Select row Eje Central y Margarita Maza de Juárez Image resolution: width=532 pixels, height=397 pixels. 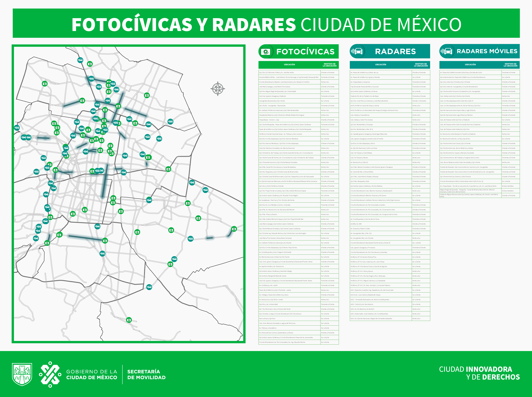point(298,276)
